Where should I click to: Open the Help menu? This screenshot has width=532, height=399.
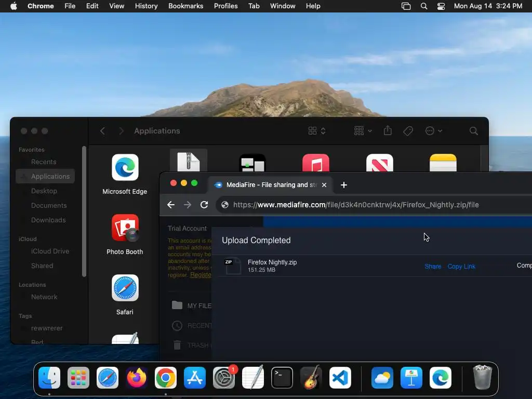pyautogui.click(x=313, y=6)
